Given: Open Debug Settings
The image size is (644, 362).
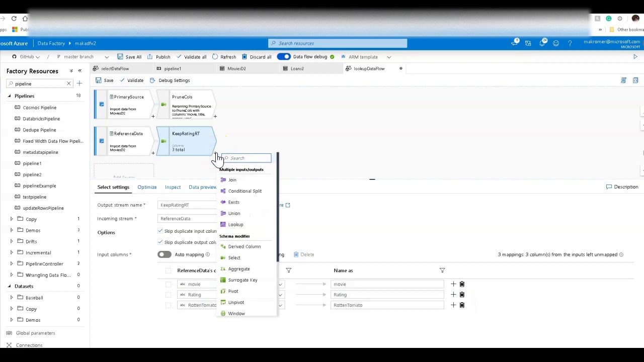Looking at the screenshot, I should 170,80.
